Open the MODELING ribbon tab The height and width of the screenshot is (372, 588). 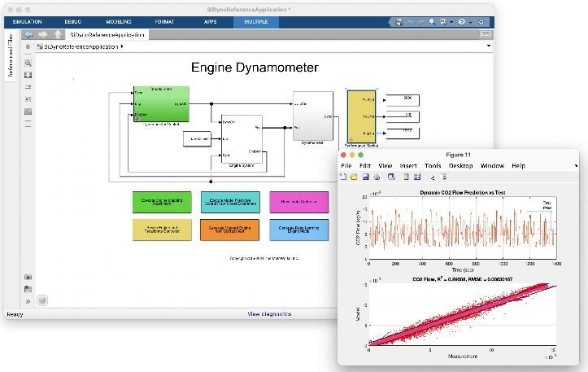[119, 22]
